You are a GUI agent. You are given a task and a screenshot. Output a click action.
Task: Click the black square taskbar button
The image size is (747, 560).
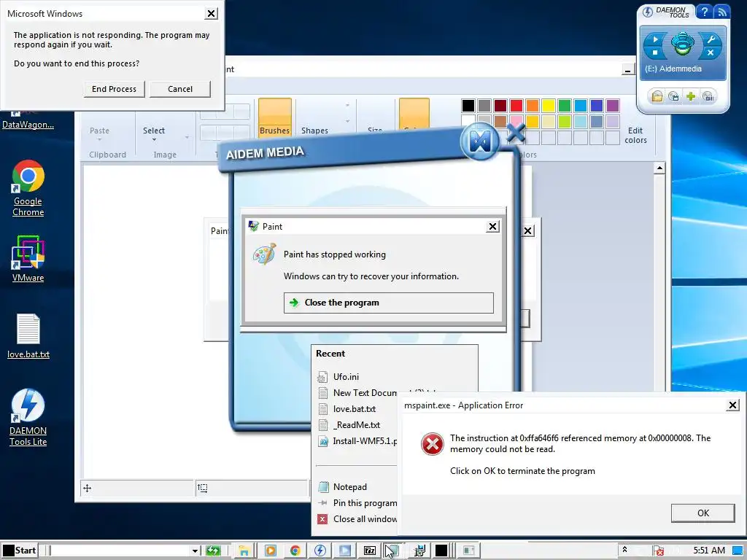441,551
